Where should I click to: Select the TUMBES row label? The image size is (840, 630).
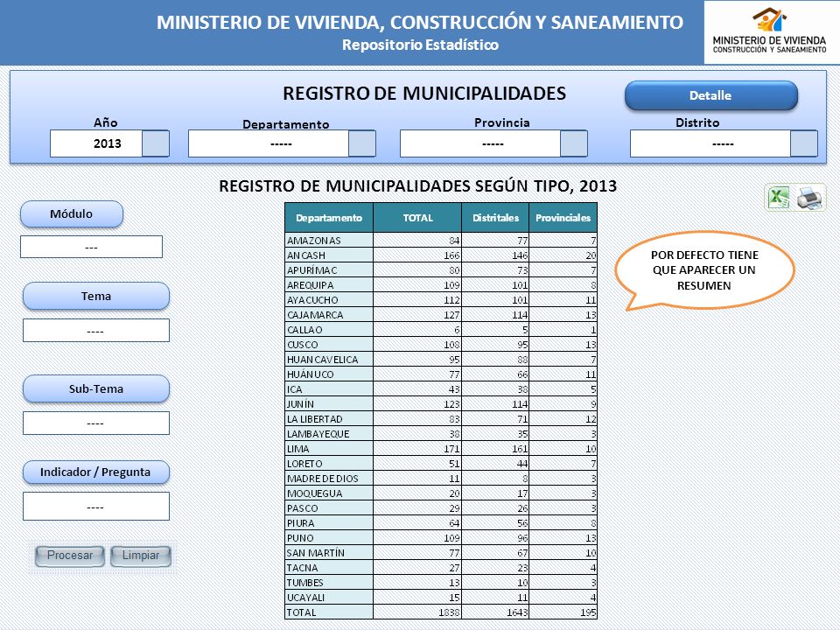pyautogui.click(x=304, y=583)
